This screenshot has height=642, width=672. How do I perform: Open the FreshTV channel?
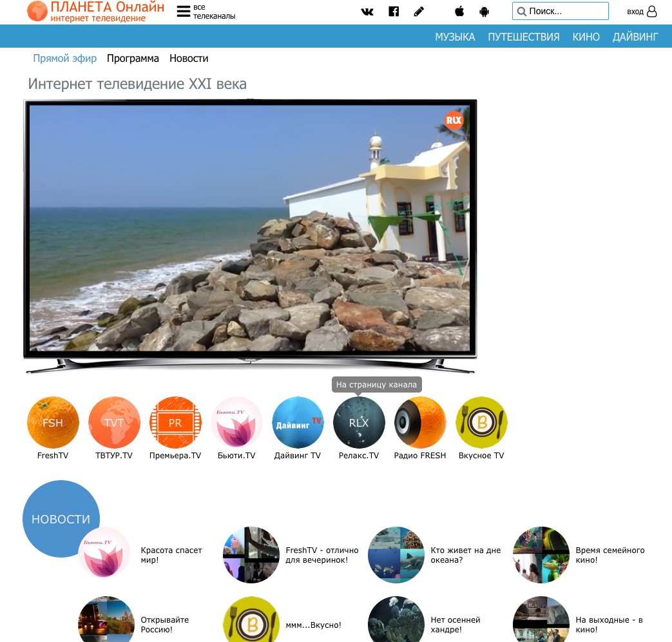pos(53,423)
